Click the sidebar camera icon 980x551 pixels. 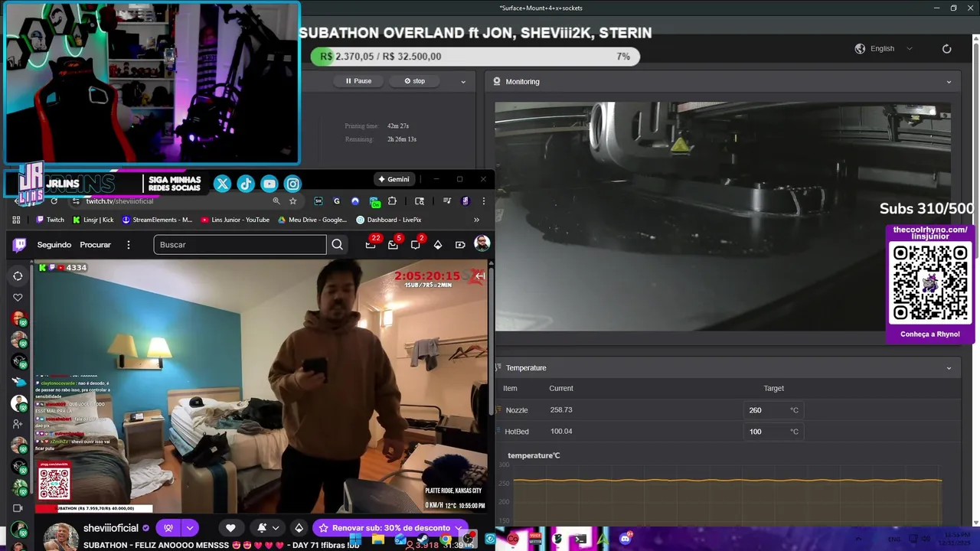click(x=18, y=508)
